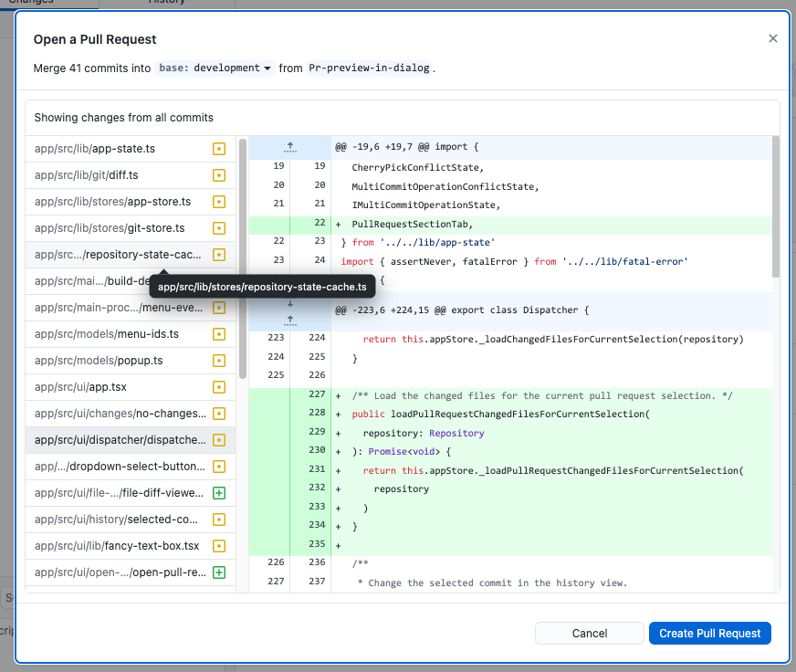Click the file list scrollbar
The height and width of the screenshot is (672, 796).
tap(243, 258)
